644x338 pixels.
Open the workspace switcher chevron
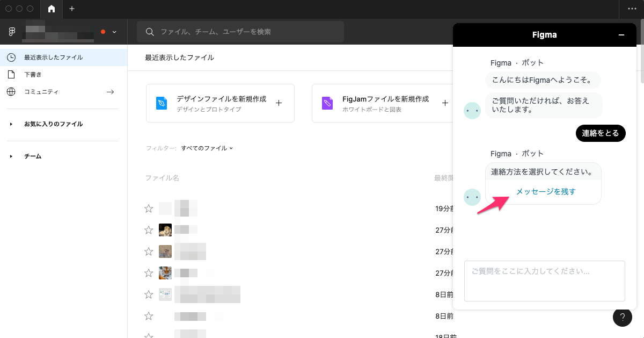tap(114, 32)
